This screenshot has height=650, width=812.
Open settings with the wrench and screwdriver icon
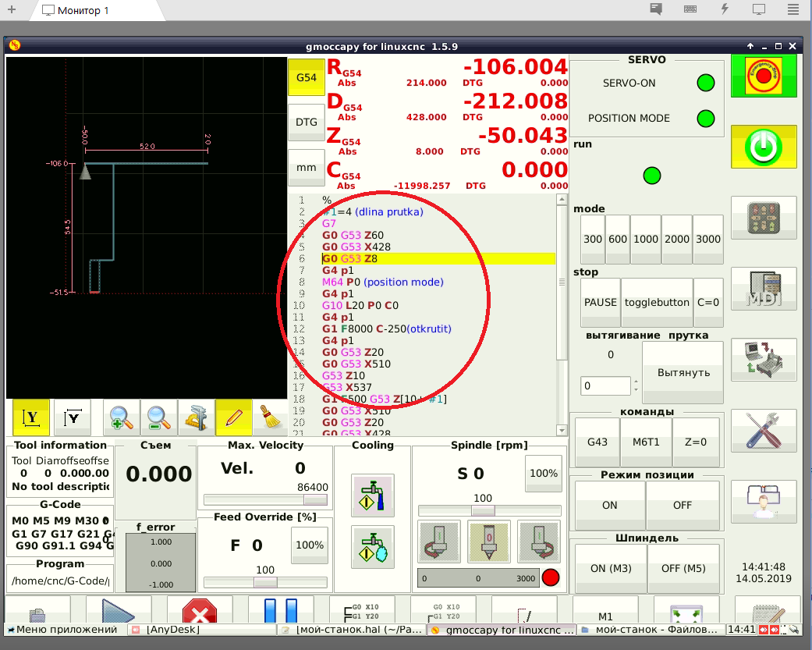point(764,430)
